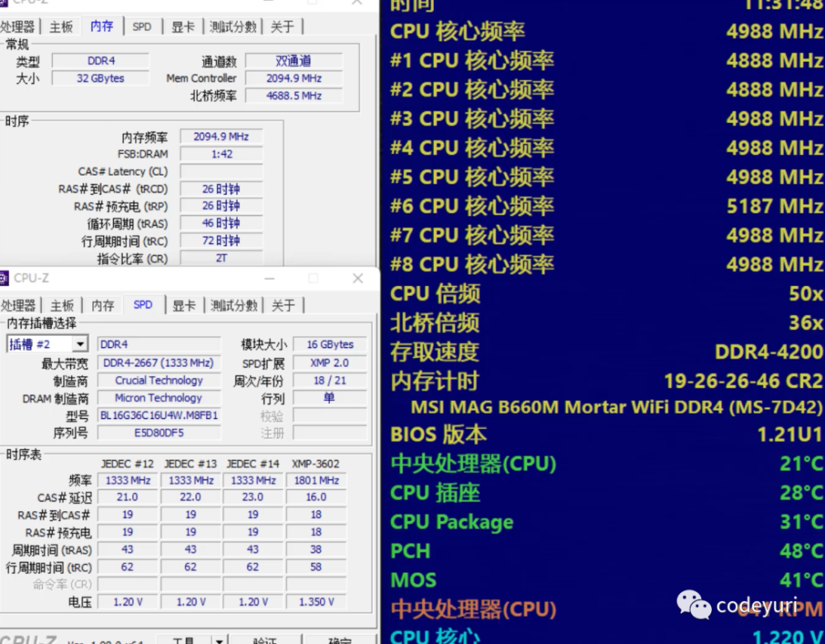Click the 工具 button in the lower window
This screenshot has height=644, width=825.
coord(184,640)
